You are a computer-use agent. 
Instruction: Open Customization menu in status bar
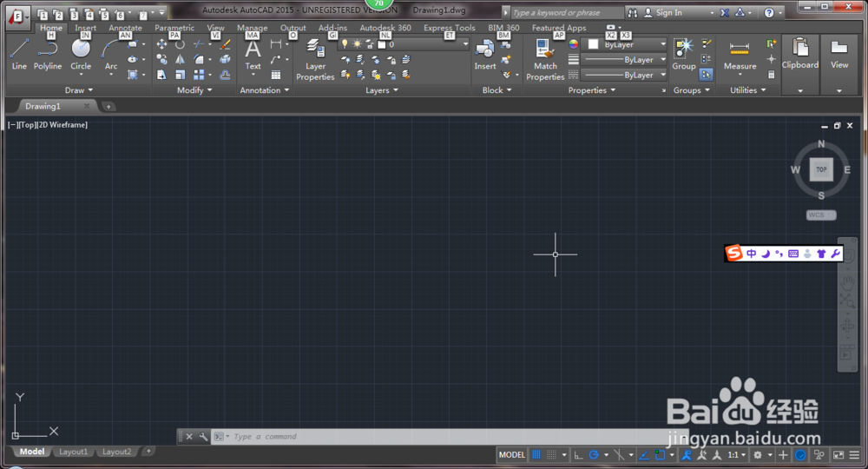click(854, 454)
